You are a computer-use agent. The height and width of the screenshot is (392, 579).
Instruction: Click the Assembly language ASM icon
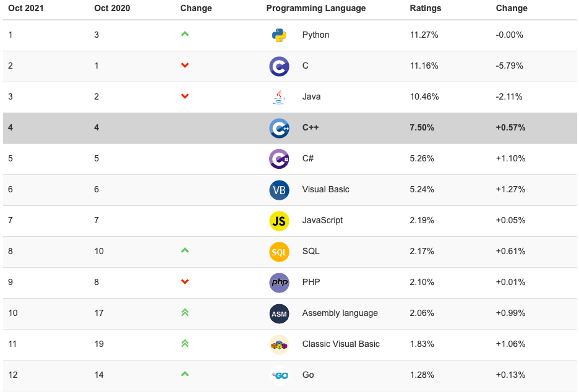[279, 313]
